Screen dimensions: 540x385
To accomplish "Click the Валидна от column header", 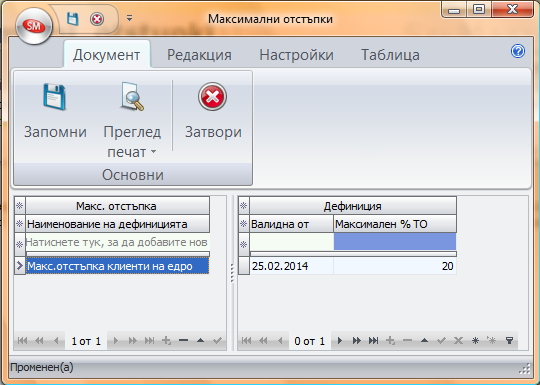I will click(x=291, y=224).
